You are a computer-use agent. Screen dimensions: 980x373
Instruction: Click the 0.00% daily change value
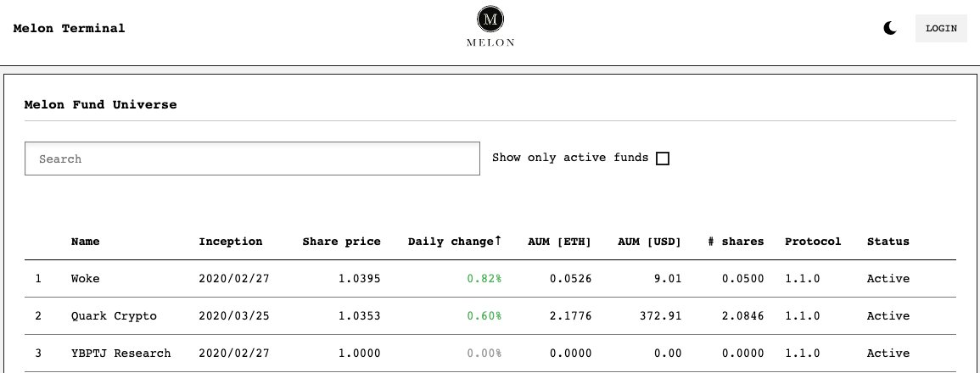pos(484,354)
